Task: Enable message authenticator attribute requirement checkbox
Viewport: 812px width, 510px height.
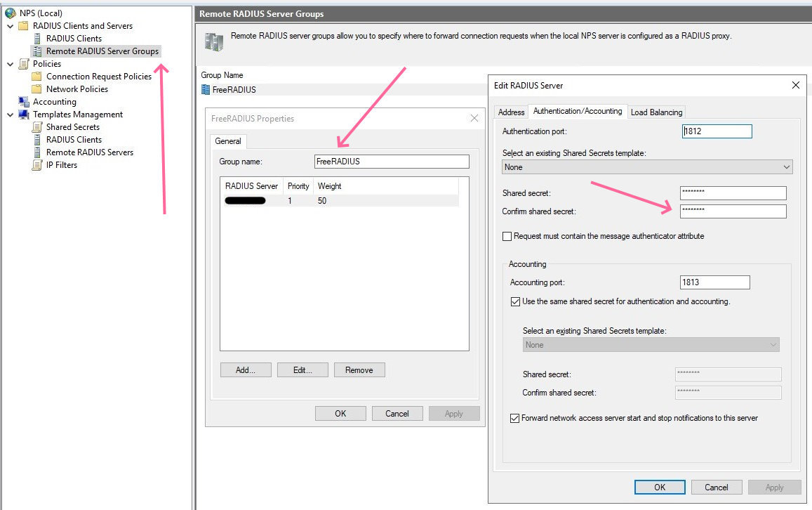Action: point(507,237)
